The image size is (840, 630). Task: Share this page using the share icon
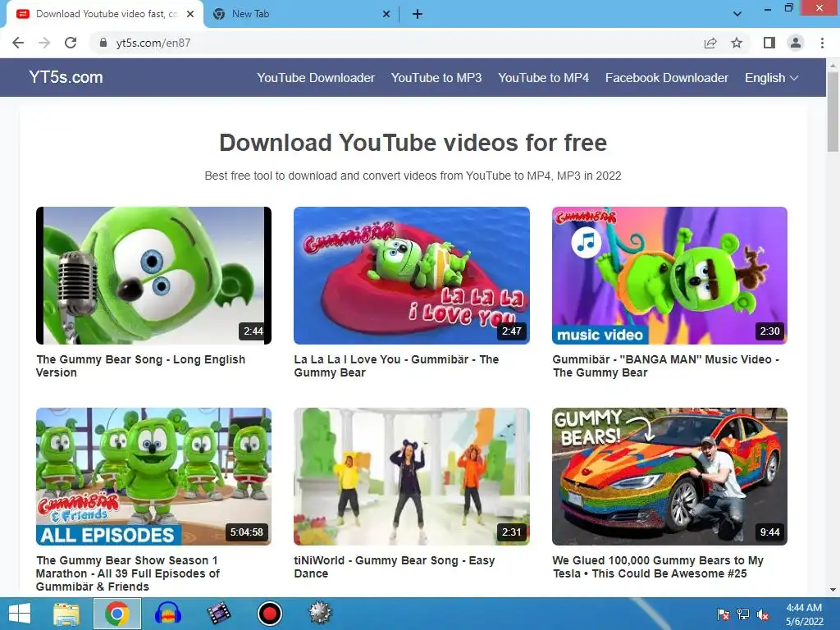click(x=710, y=43)
